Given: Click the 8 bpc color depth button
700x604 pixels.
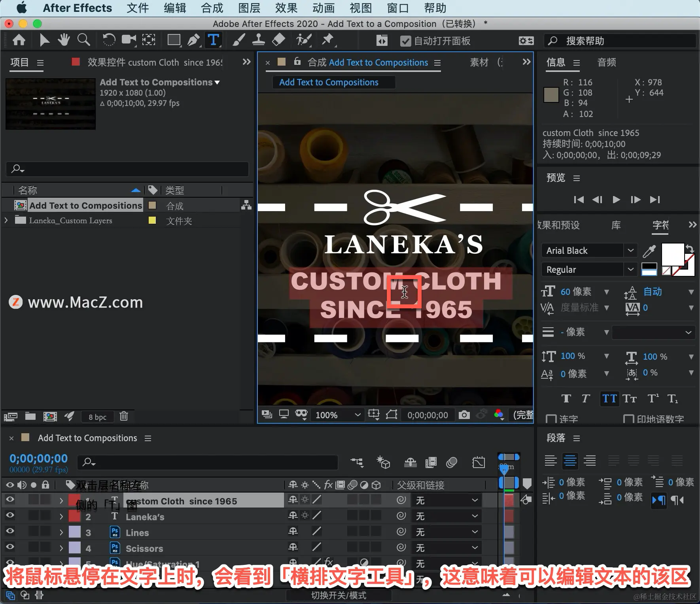Looking at the screenshot, I should [x=97, y=417].
